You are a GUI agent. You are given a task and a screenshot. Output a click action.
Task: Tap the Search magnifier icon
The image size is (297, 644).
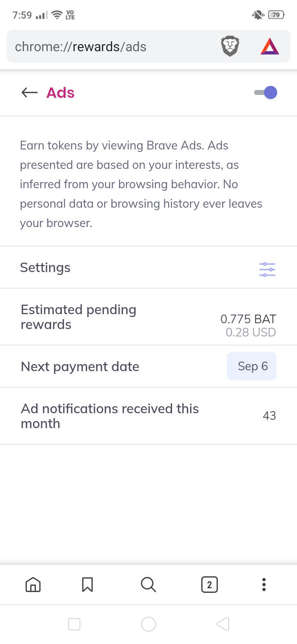pos(148,585)
